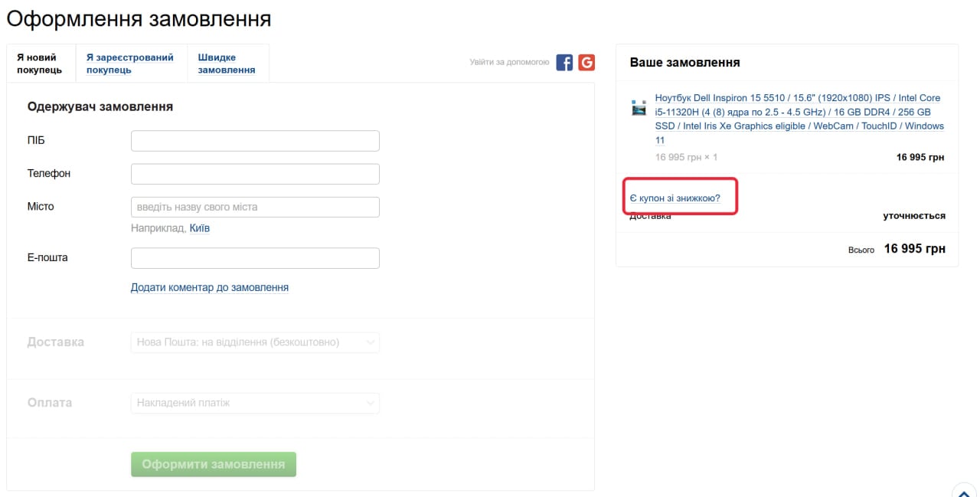Select the 'Я новий покупець' tab
The width and height of the screenshot is (980, 497).
point(41,64)
